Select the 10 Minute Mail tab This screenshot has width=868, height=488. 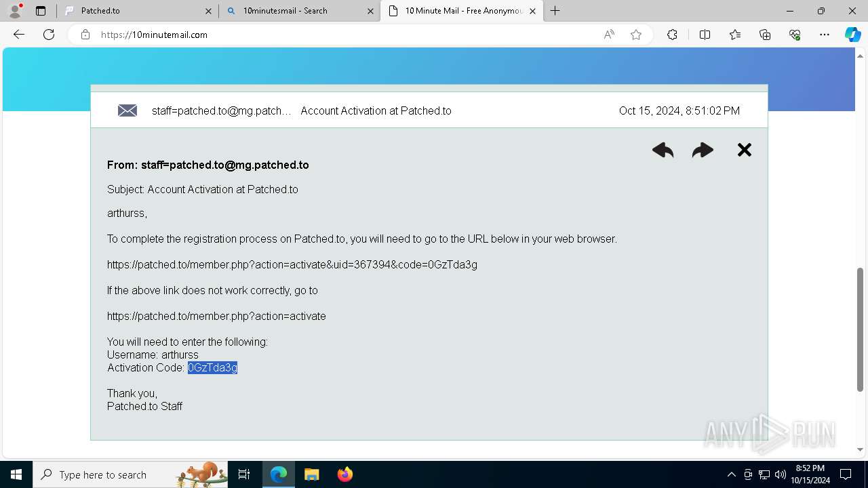pyautogui.click(x=462, y=11)
